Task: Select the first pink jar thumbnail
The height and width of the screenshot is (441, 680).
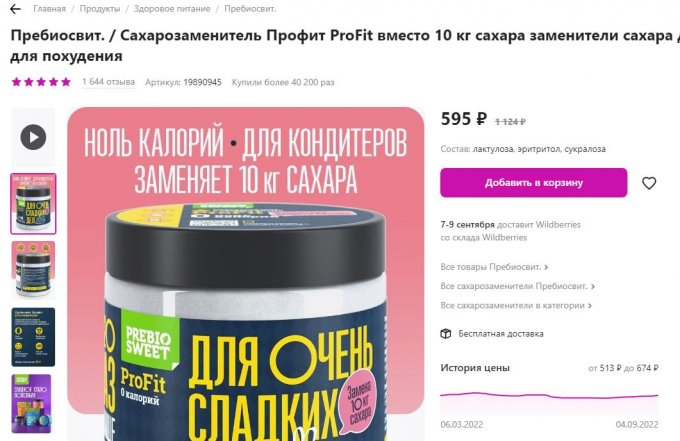Action: (x=33, y=203)
